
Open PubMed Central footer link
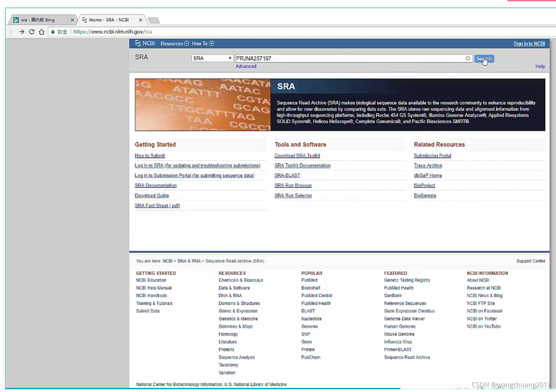pyautogui.click(x=317, y=296)
